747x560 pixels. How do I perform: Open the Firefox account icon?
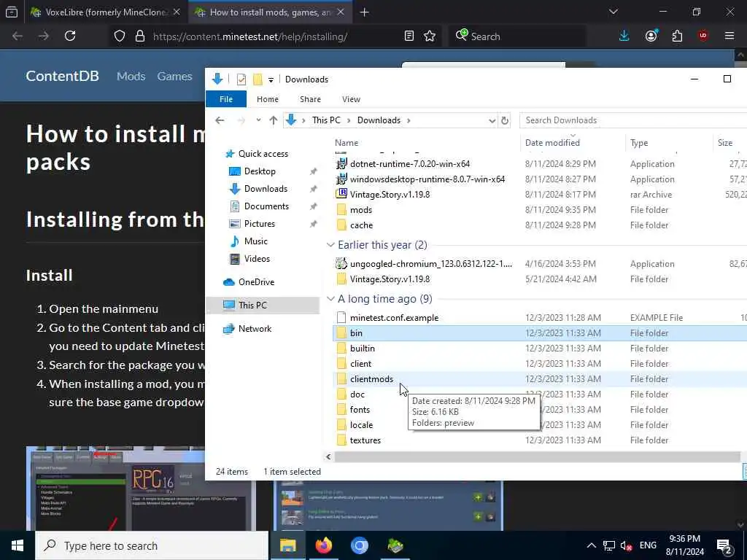pyautogui.click(x=651, y=36)
